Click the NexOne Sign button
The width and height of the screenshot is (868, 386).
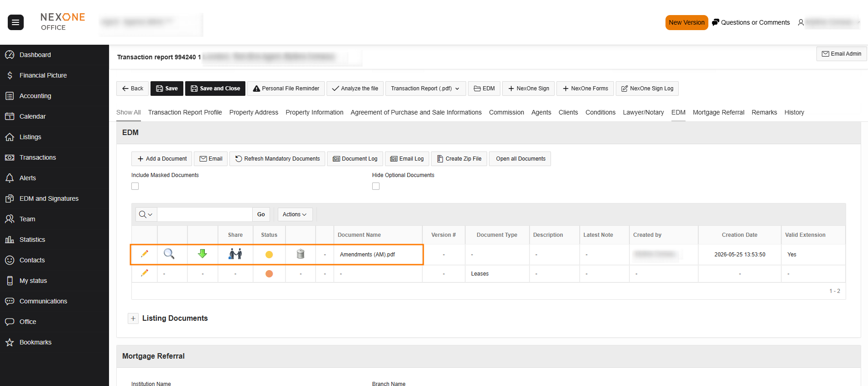click(x=528, y=89)
